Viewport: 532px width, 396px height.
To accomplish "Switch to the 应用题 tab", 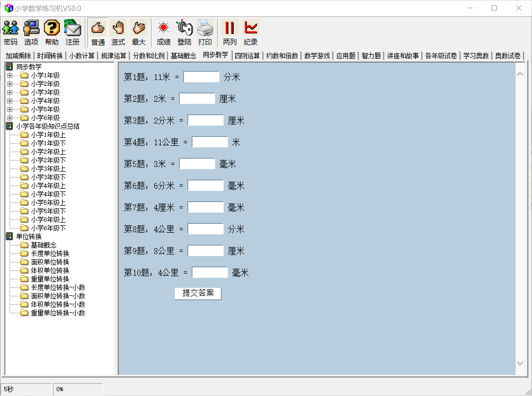I will point(346,56).
